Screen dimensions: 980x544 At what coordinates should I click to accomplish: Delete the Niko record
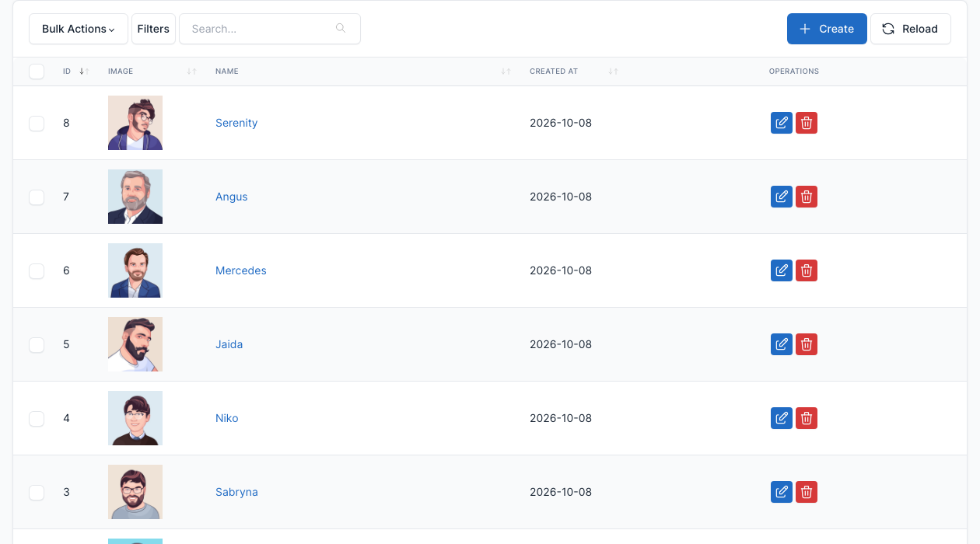click(x=807, y=418)
